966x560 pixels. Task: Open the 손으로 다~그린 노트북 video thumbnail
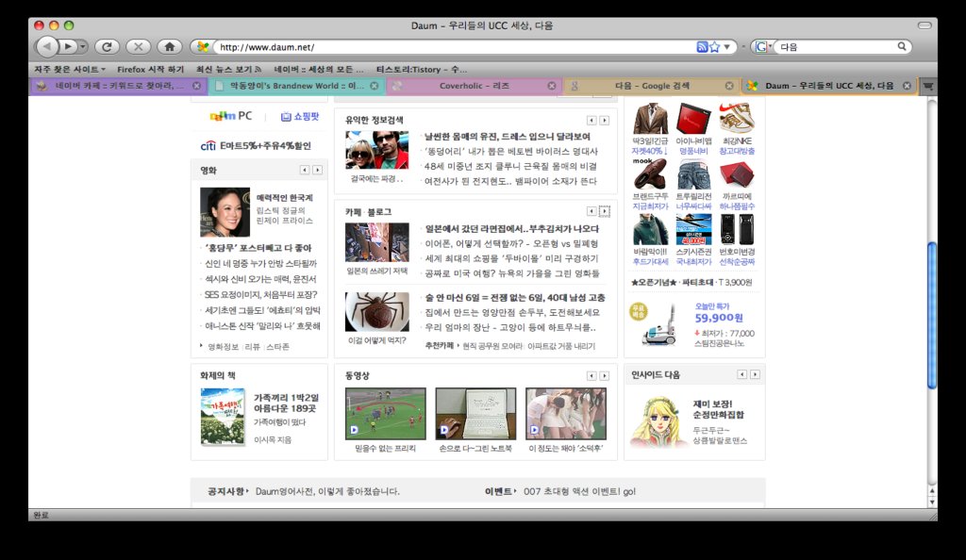475,414
